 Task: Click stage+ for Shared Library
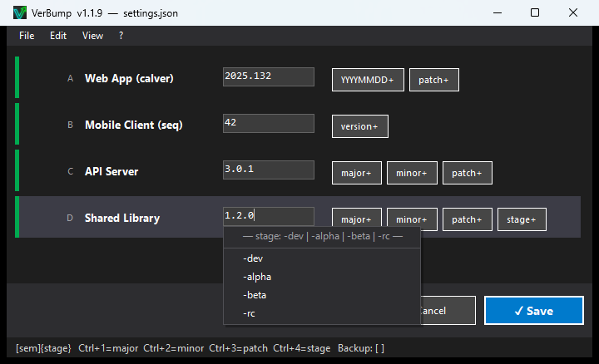click(x=522, y=219)
